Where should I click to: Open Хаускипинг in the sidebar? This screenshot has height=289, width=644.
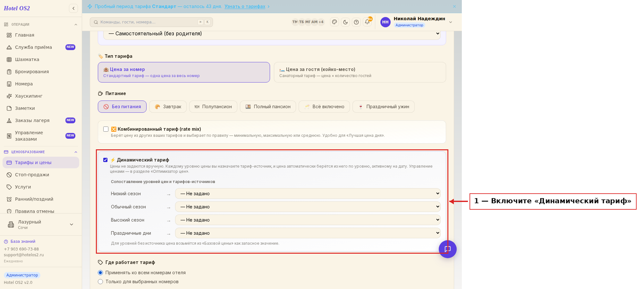[41, 96]
